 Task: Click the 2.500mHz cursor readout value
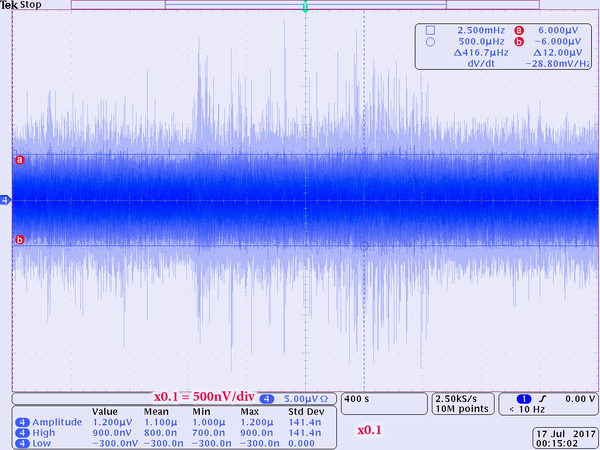[x=481, y=30]
